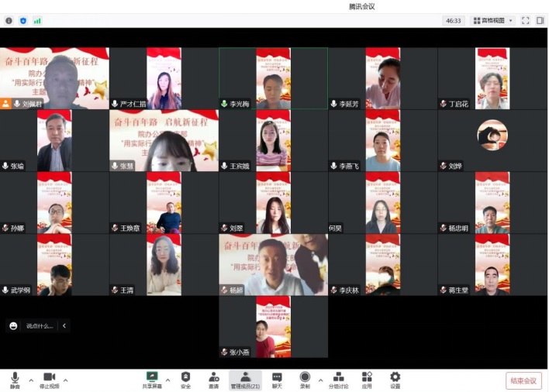Click the blue security shield icon

click(x=23, y=21)
